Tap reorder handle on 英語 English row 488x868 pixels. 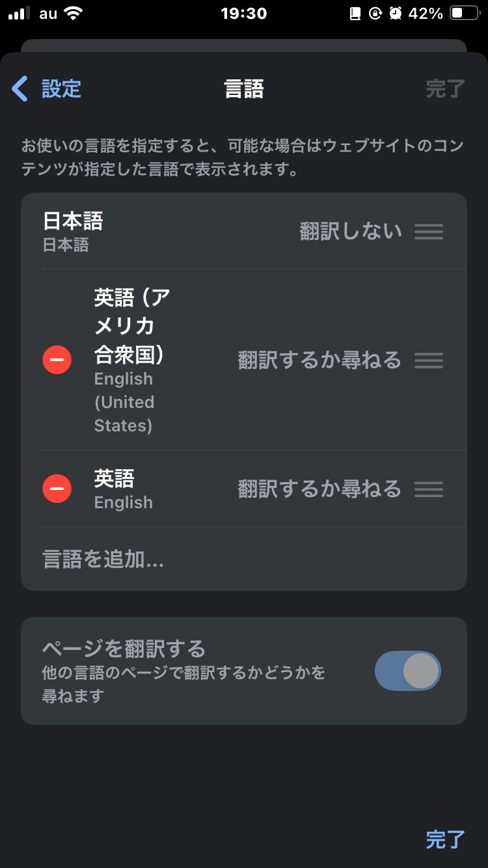click(x=429, y=489)
